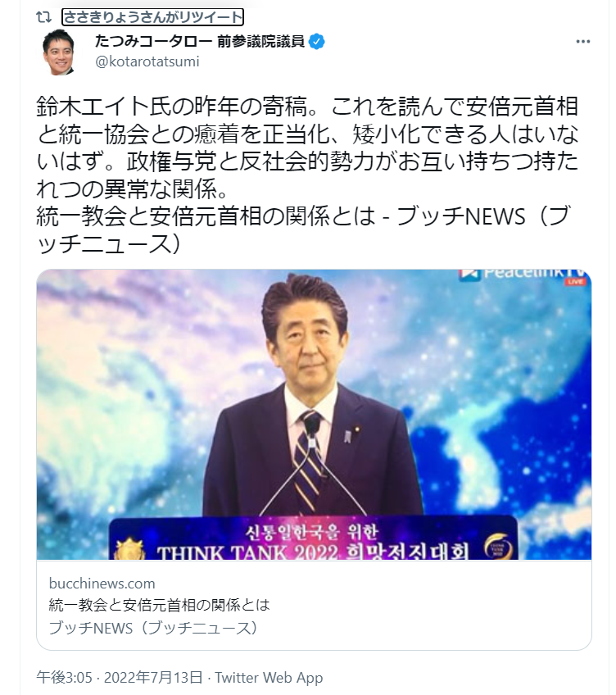The width and height of the screenshot is (616, 695).
Task: Open the @kotarotatsumi handle link
Action: (147, 61)
